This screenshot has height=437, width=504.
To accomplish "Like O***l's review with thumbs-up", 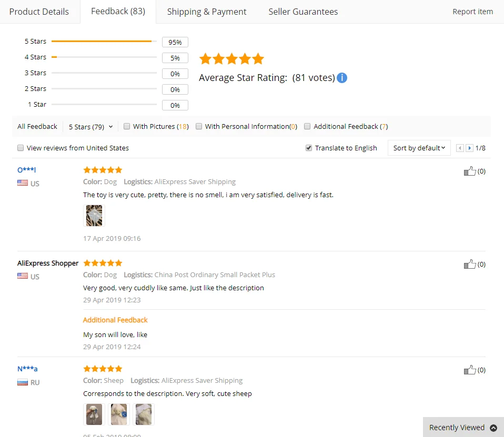I will coord(470,171).
